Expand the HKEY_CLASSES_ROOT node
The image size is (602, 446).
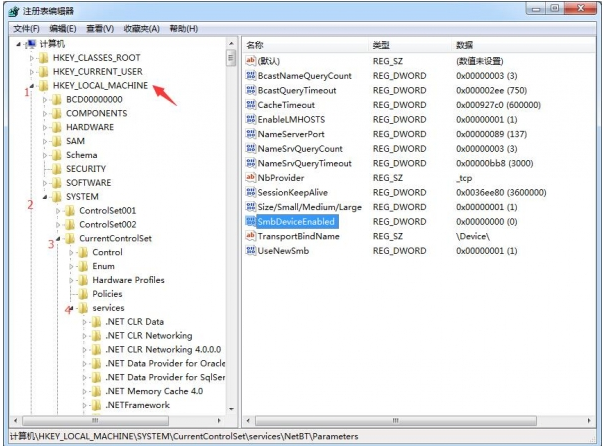pos(32,58)
